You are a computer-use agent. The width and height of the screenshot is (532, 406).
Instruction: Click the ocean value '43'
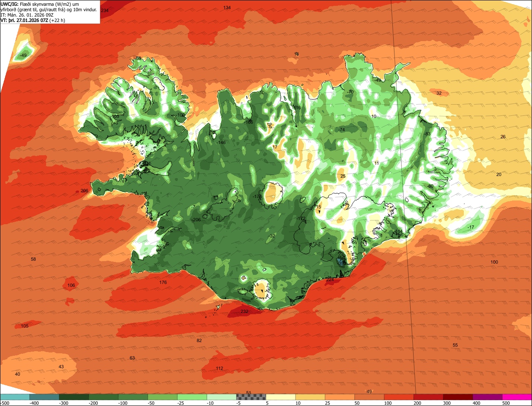pos(61,367)
